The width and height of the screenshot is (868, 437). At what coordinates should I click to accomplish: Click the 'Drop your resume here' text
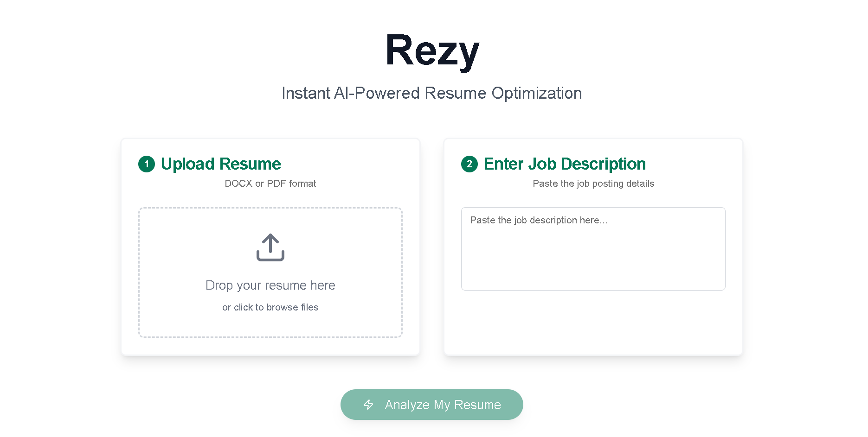[x=270, y=285]
